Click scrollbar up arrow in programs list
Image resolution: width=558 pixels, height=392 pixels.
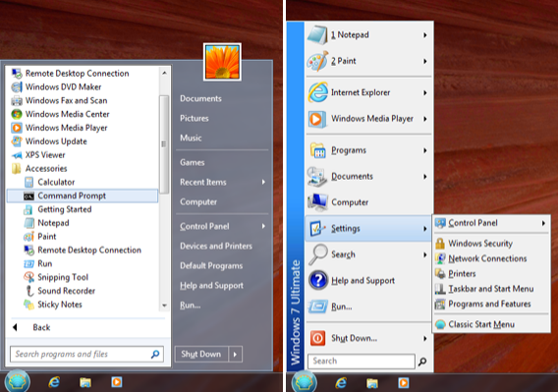click(164, 73)
